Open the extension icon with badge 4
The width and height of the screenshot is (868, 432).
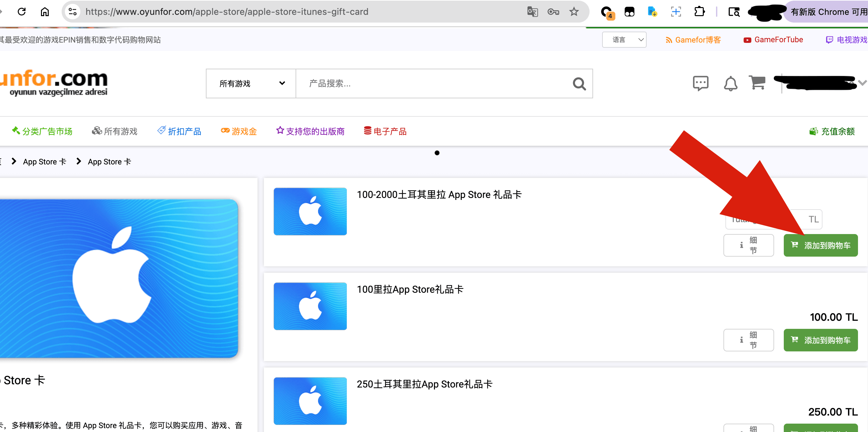[x=607, y=13]
